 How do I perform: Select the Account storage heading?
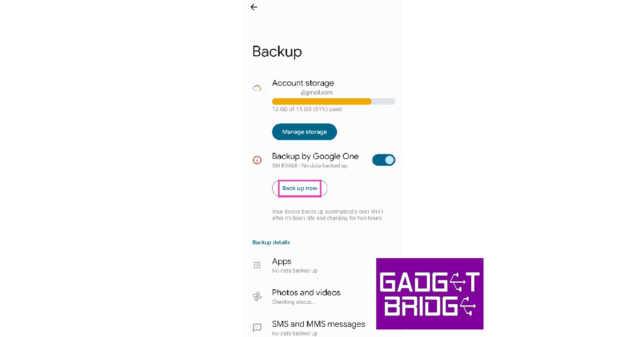pyautogui.click(x=303, y=83)
